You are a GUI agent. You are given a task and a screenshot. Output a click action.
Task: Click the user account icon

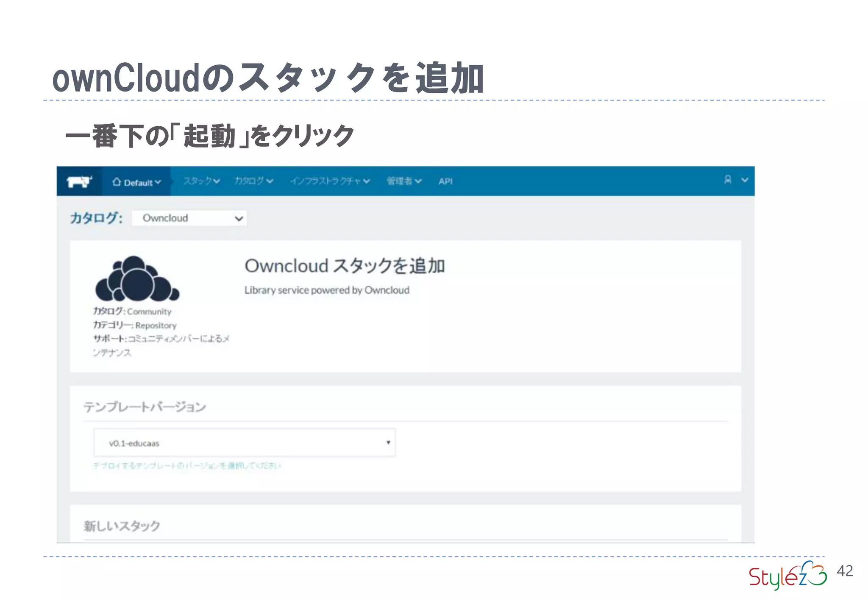coord(728,180)
